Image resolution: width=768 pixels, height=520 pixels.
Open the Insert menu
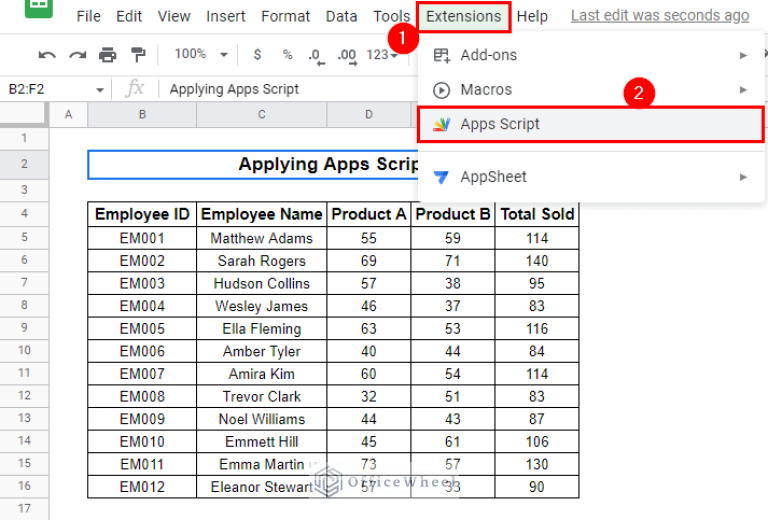pyautogui.click(x=226, y=17)
